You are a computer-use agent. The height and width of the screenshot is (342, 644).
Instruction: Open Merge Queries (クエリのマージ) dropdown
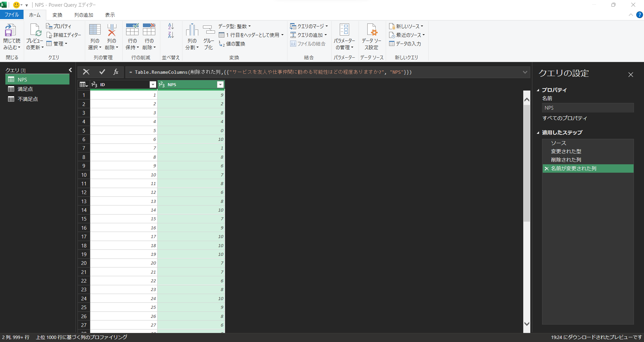click(x=309, y=26)
